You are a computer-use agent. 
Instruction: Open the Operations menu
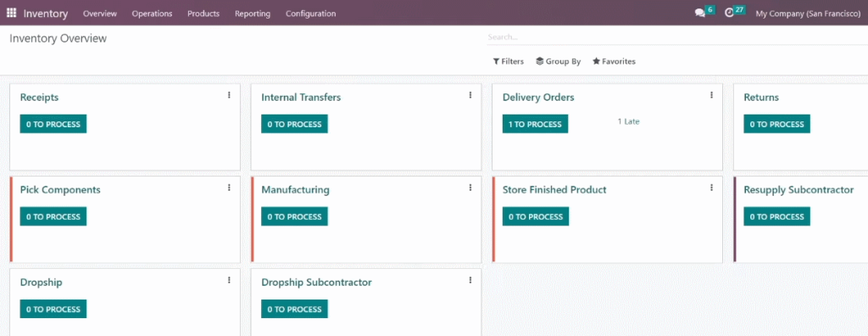pyautogui.click(x=153, y=14)
